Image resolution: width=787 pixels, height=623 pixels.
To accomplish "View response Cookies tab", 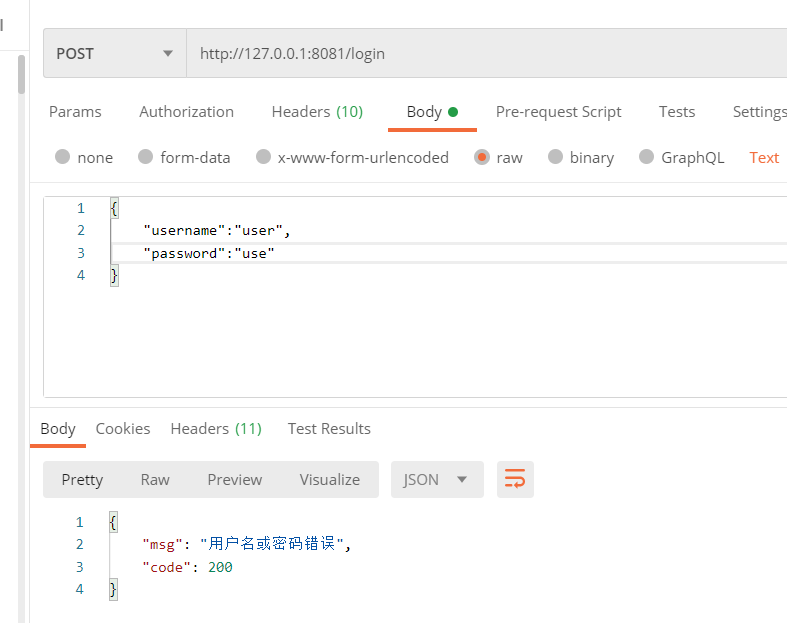I will point(123,429).
